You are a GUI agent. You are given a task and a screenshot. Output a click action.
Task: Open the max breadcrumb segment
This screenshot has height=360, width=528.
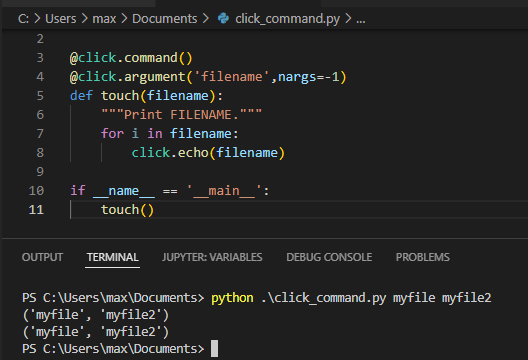click(104, 19)
